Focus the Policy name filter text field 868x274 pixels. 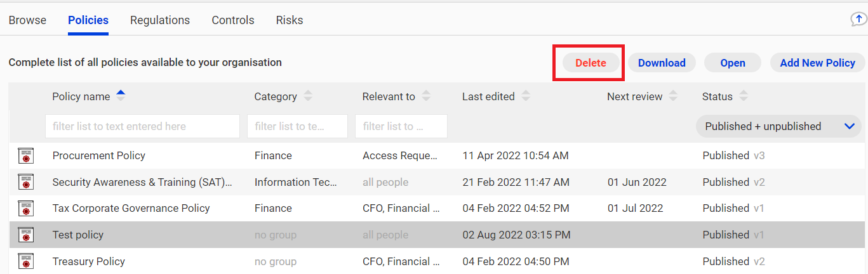[143, 126]
